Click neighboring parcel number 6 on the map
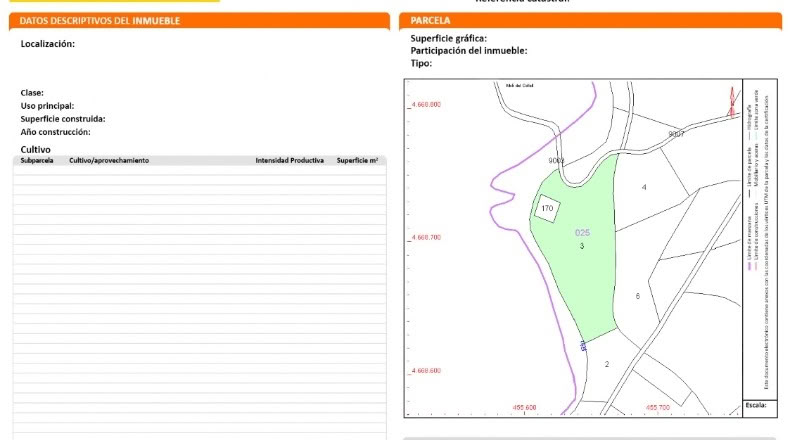This screenshot has height=440, width=790. tap(637, 296)
